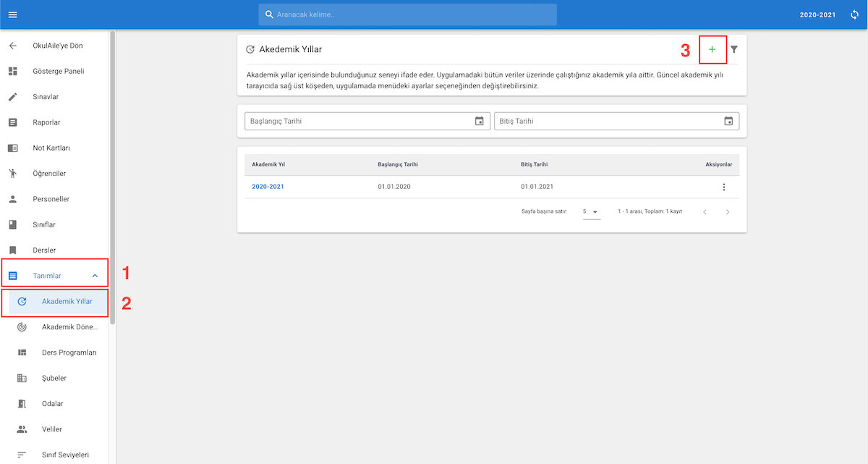Click the Bitiş Tarihi date field
Viewport: 868px width, 464px height.
pos(617,121)
